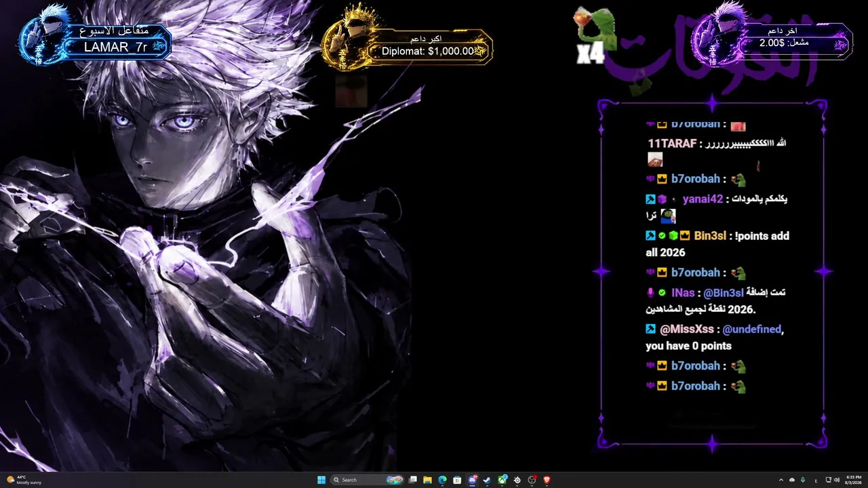Screen dimensions: 868x488
Task: Launch File Explorer from the taskbar
Action: pyautogui.click(x=427, y=480)
